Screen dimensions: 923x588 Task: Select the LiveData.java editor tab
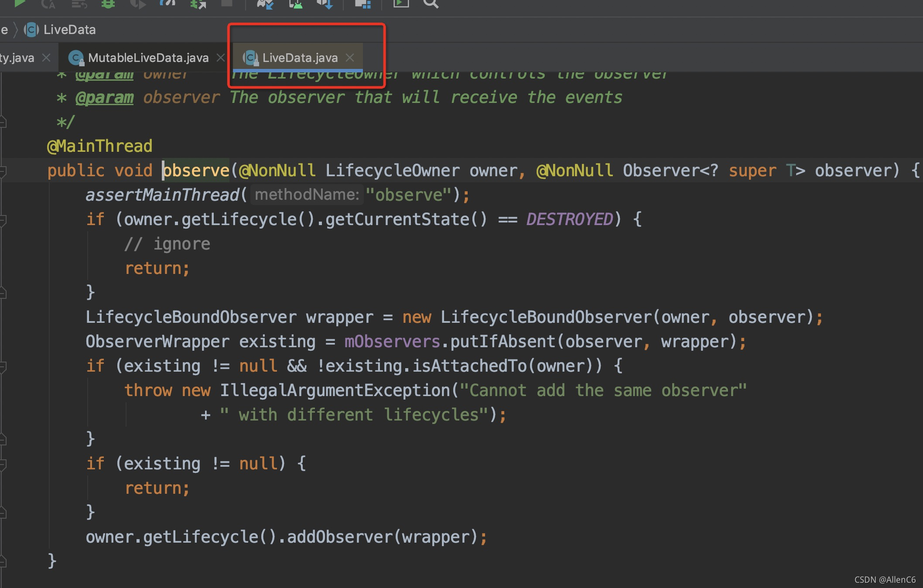(300, 58)
